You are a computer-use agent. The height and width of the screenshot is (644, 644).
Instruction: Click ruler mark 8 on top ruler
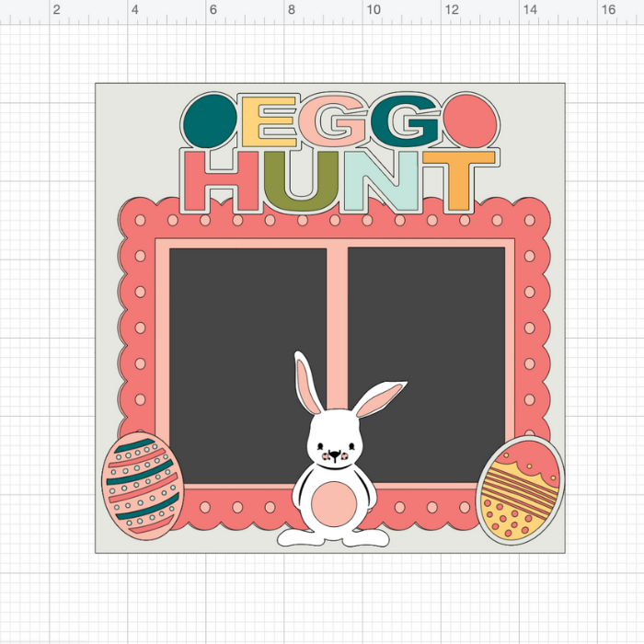(x=292, y=9)
